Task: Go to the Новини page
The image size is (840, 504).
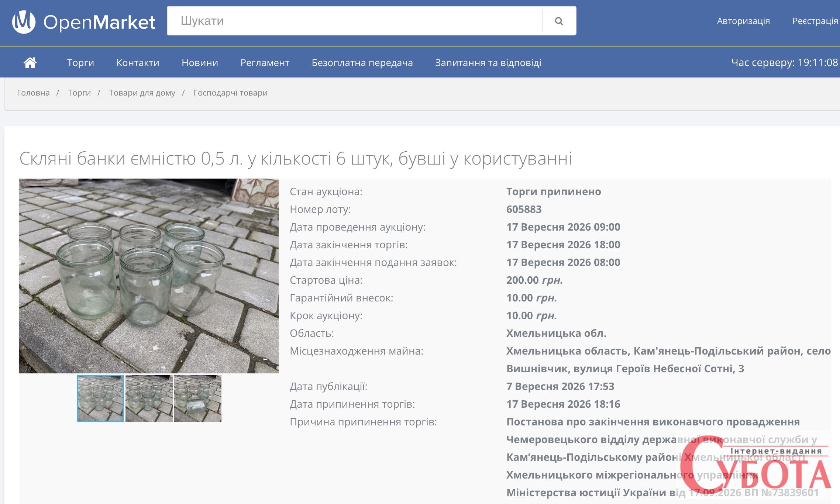Action: [x=200, y=63]
